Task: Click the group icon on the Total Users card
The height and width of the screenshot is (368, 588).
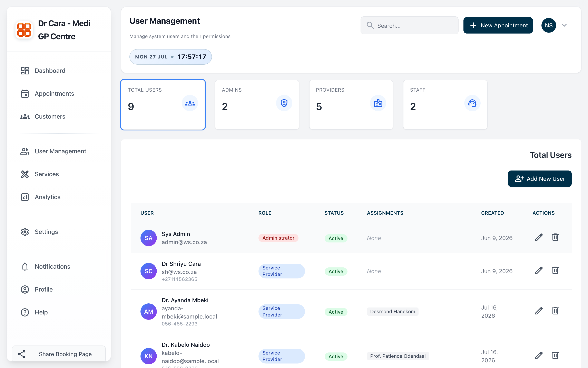Action: 190,103
